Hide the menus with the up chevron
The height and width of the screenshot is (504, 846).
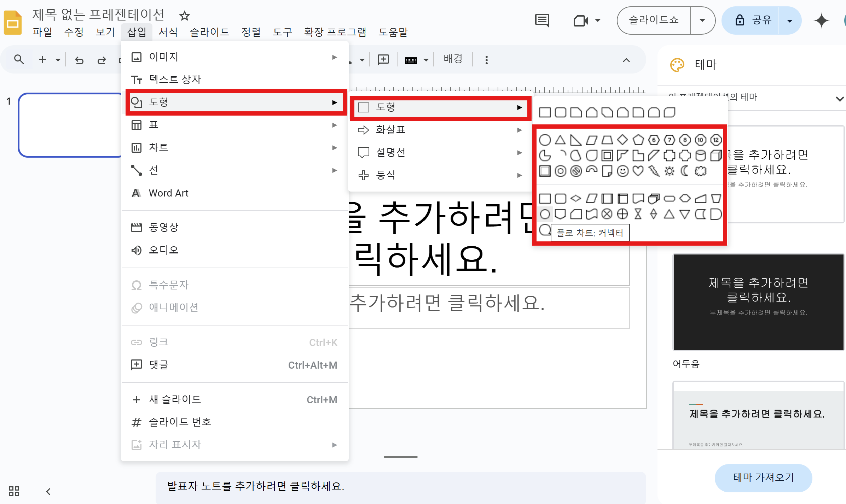pos(626,60)
